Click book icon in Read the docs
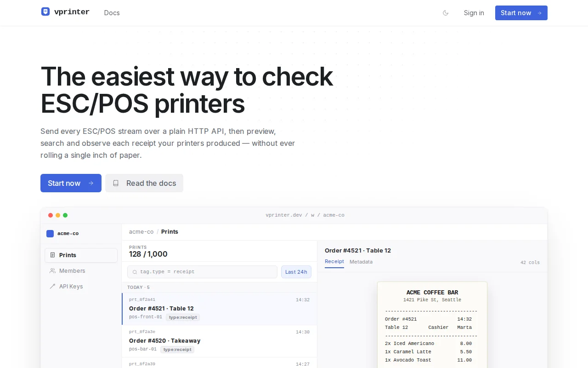Screen dimensions: 588x368 click(x=116, y=183)
